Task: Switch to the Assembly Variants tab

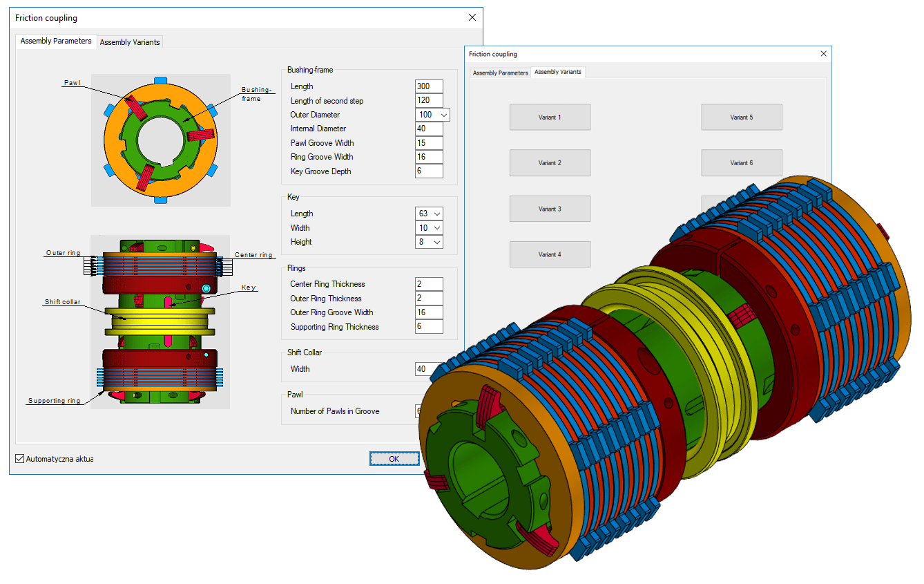Action: pyautogui.click(x=130, y=41)
